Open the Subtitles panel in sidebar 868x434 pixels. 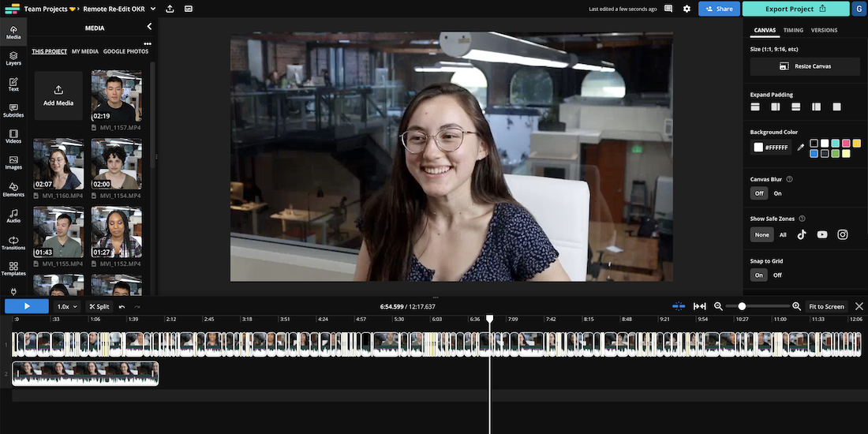[x=13, y=110]
